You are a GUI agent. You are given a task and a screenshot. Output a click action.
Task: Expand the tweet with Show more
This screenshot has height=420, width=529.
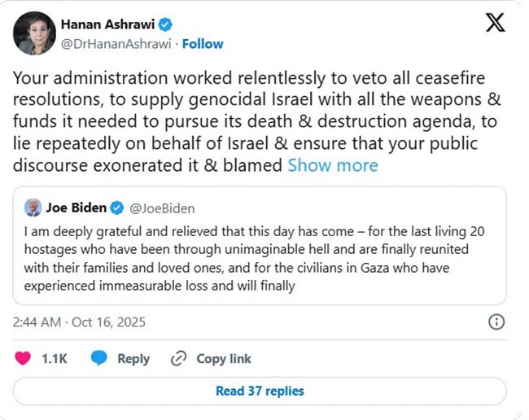[x=333, y=165]
